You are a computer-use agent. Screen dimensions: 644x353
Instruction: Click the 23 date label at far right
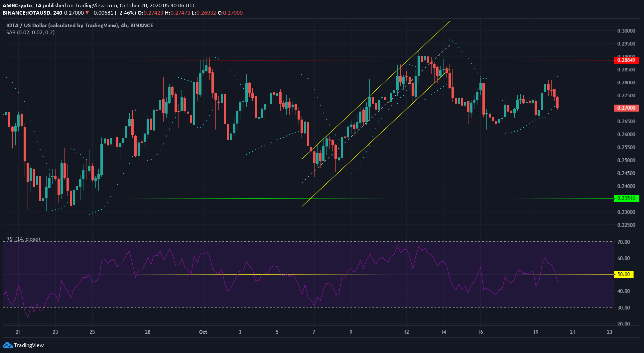coord(609,332)
